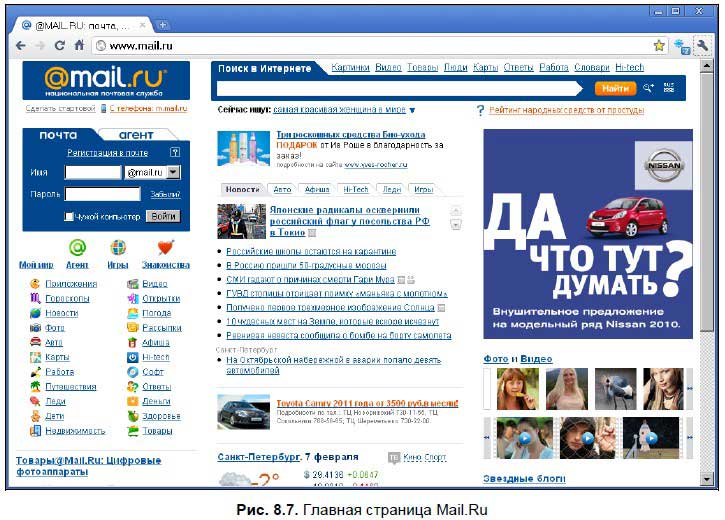The image size is (725, 520).
Task: Go to the browser Home icon
Action: (79, 45)
